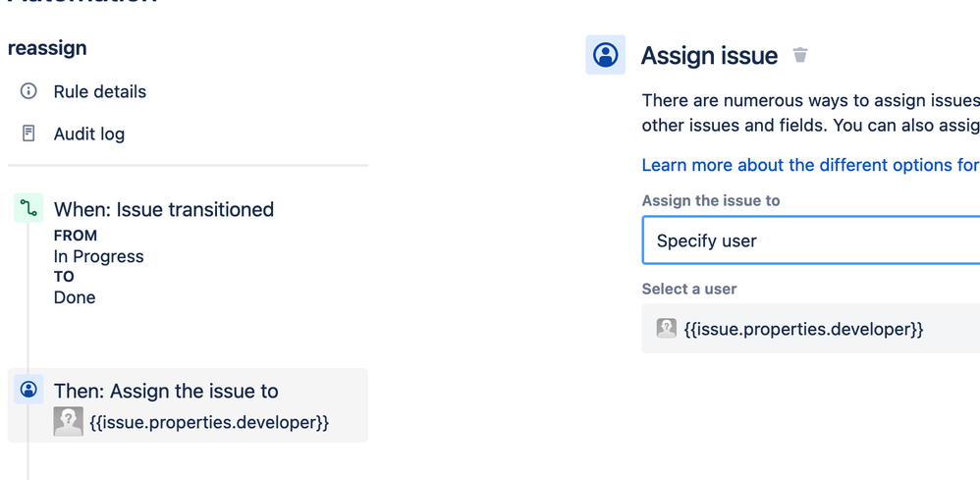Delete the Assign issue action via trash icon

point(800,55)
